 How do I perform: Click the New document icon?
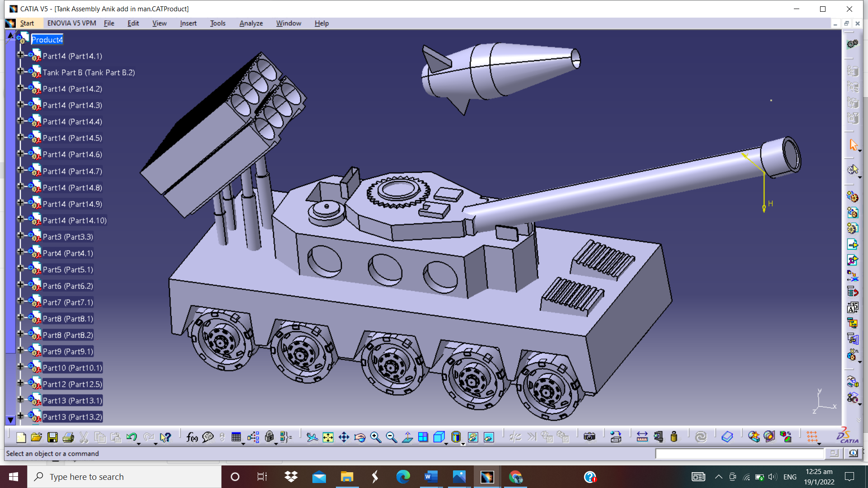click(21, 437)
